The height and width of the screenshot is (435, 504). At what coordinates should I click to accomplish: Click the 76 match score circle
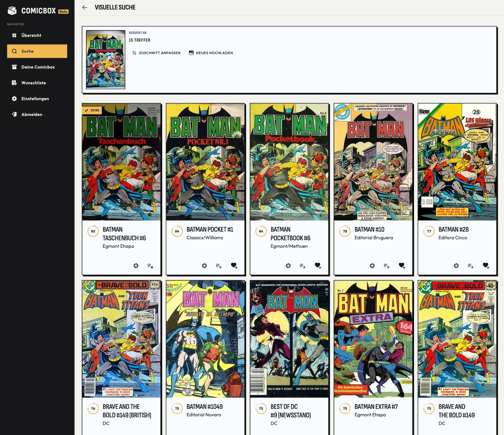coord(93,409)
